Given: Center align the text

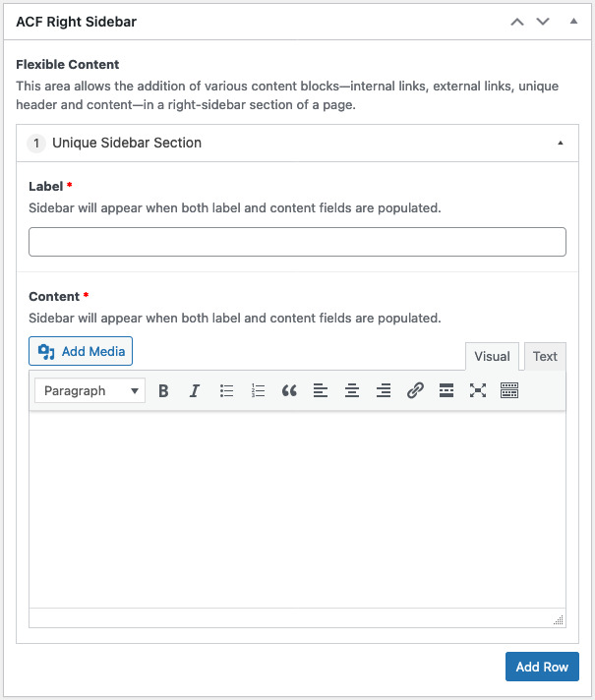Looking at the screenshot, I should (352, 390).
